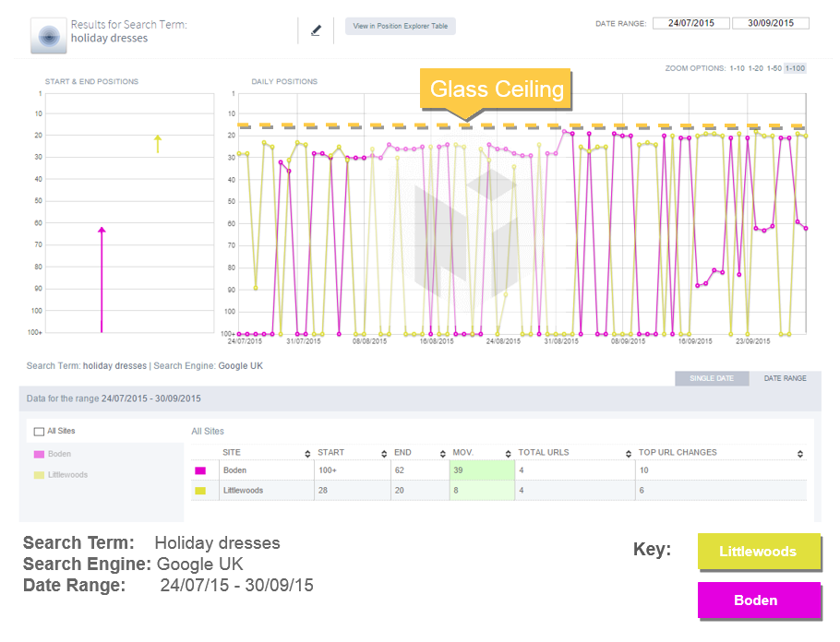Switch to the Single Date tab
The height and width of the screenshot is (642, 840).
pyautogui.click(x=712, y=378)
